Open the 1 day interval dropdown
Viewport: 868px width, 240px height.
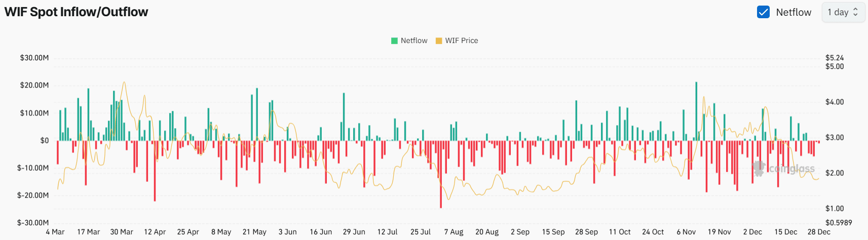(x=843, y=12)
